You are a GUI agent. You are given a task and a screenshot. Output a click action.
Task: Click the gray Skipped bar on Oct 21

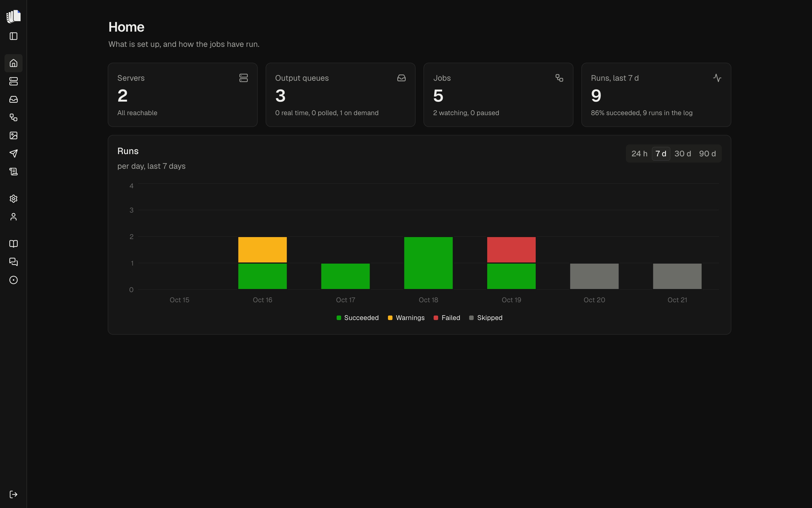pyautogui.click(x=677, y=276)
